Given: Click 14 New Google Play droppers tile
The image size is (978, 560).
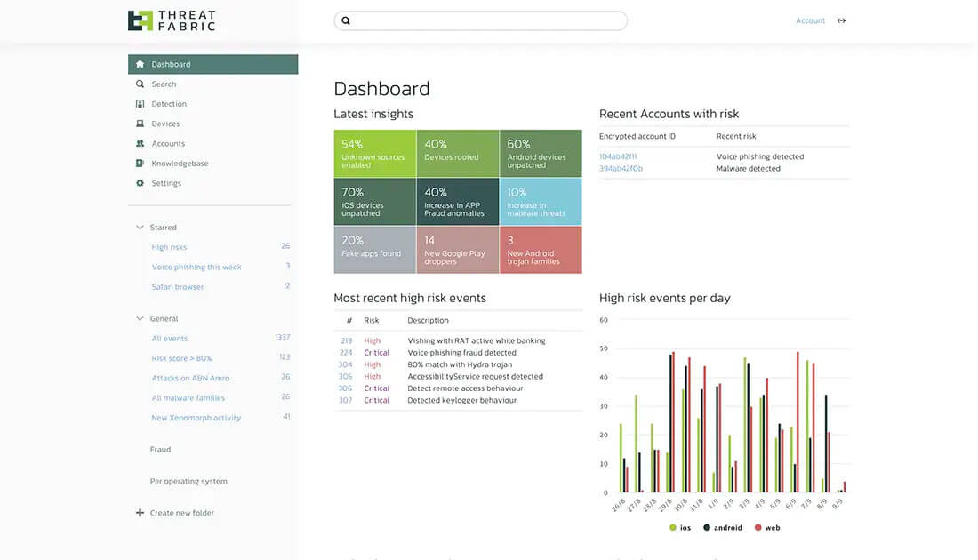Looking at the screenshot, I should coord(458,250).
